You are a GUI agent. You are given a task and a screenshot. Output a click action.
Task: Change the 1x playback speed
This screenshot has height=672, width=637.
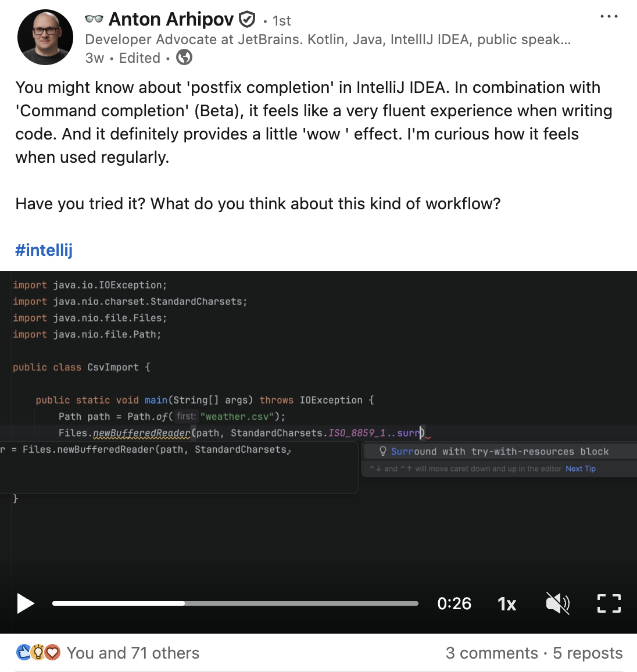(507, 604)
